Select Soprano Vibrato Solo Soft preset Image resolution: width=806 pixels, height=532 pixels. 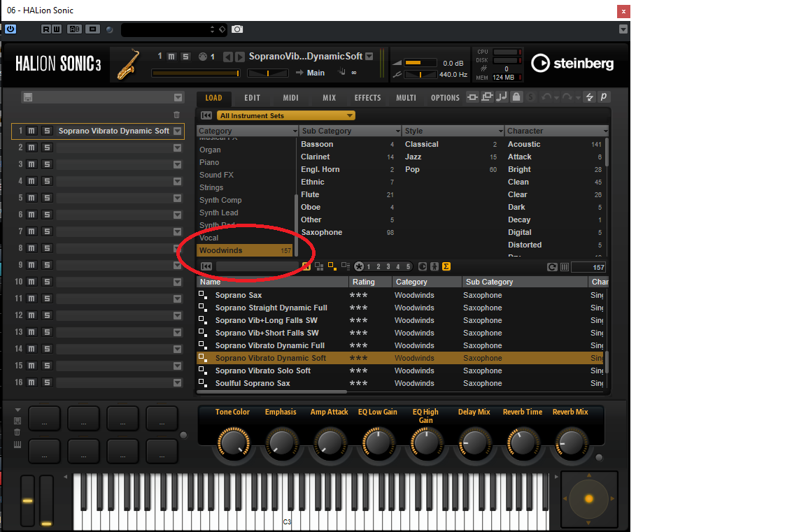(401, 371)
